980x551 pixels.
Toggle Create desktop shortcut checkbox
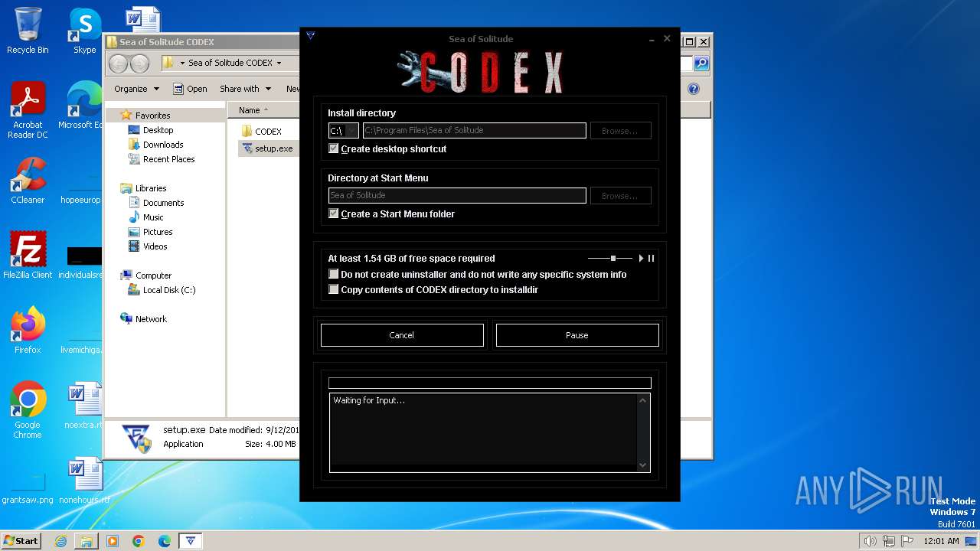click(334, 148)
